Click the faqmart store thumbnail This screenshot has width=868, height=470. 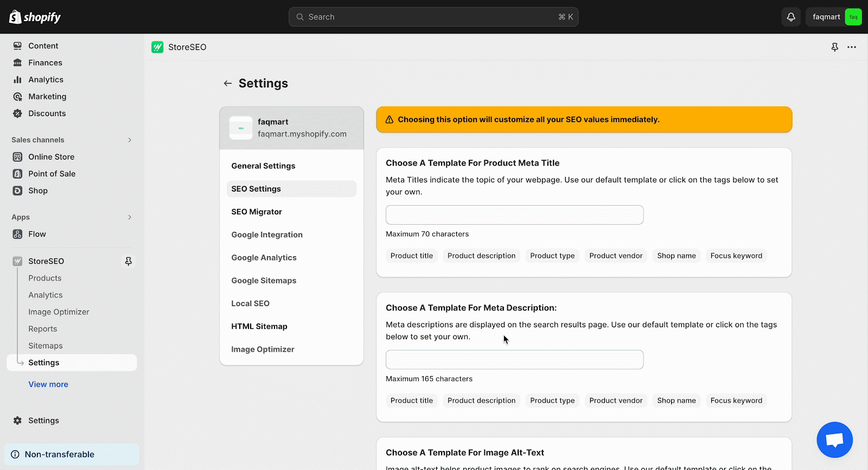pyautogui.click(x=241, y=128)
